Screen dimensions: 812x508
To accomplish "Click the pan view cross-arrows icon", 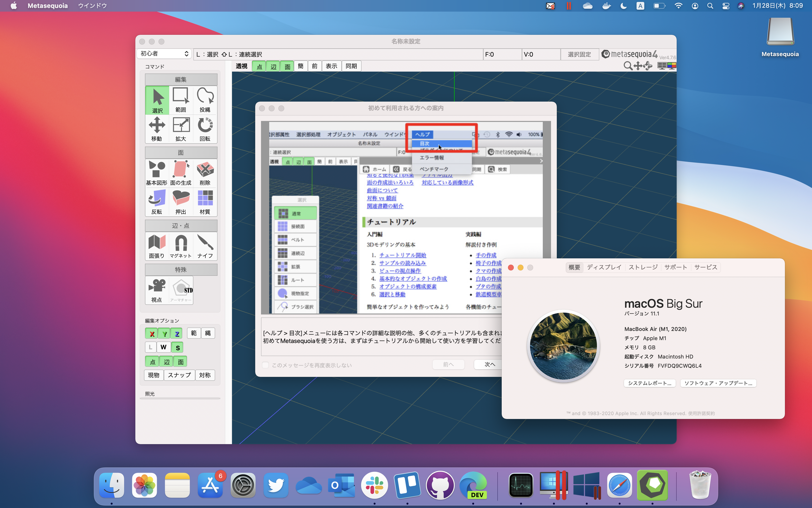I will [638, 66].
